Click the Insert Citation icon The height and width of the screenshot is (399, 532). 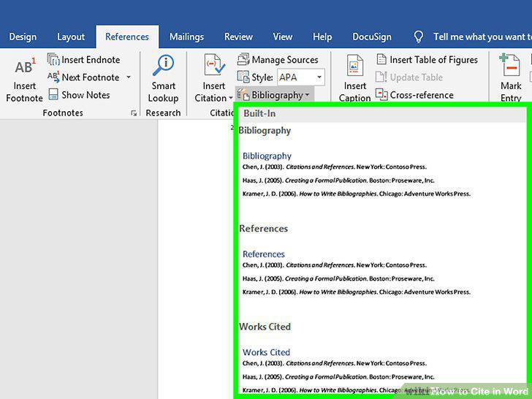[214, 64]
